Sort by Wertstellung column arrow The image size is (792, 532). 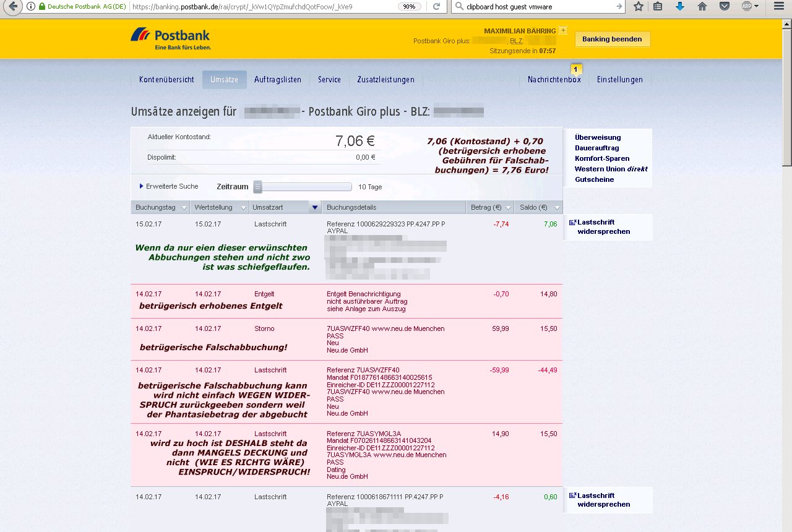click(x=243, y=208)
